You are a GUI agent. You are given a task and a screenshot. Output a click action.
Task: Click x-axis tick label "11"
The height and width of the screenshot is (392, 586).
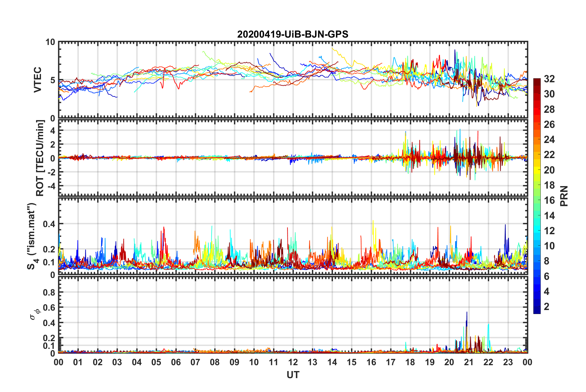point(274,362)
